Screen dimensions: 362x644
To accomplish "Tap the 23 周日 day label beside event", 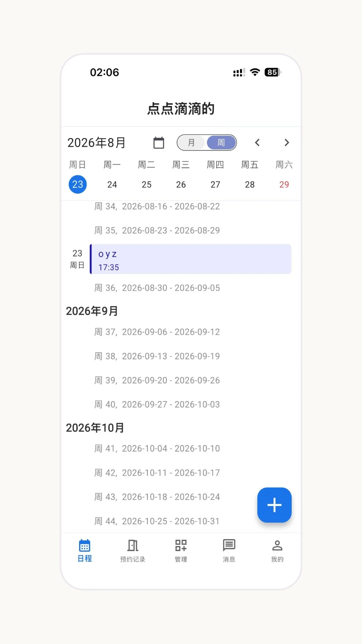I will point(77,259).
